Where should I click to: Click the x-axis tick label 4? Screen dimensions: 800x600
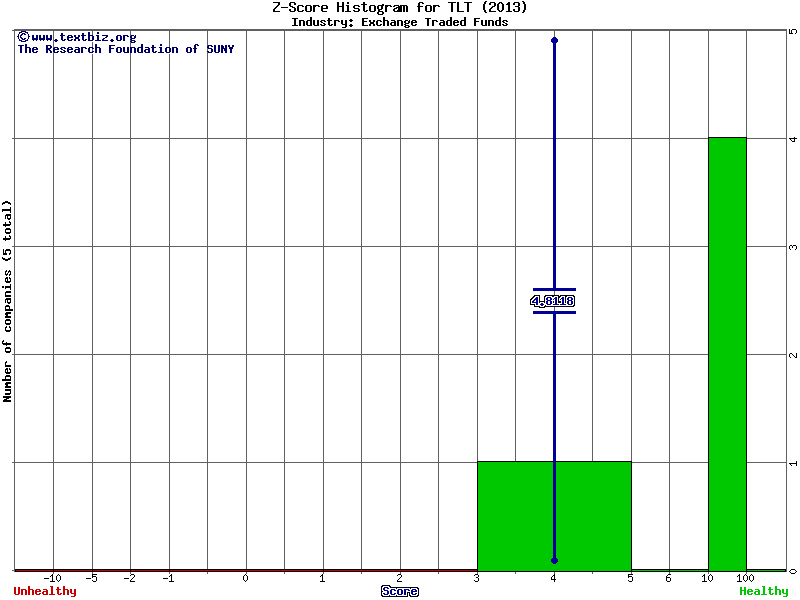click(554, 578)
